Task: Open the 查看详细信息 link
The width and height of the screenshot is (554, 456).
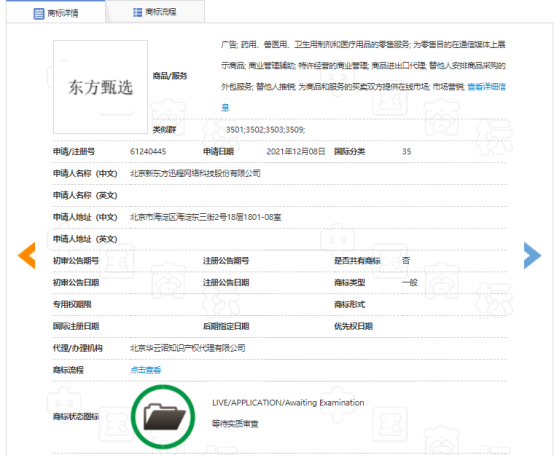Action: (486, 87)
